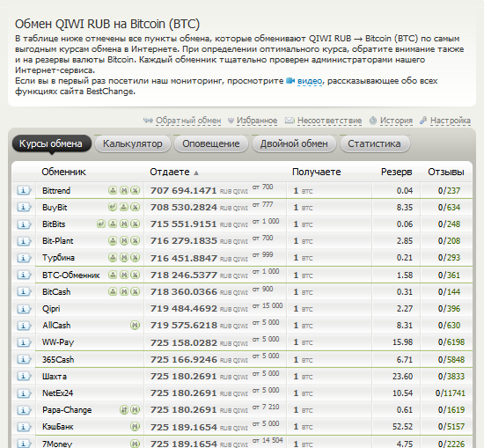Click the person badge icon next to Турбина
The image size is (484, 448).
(x=113, y=258)
